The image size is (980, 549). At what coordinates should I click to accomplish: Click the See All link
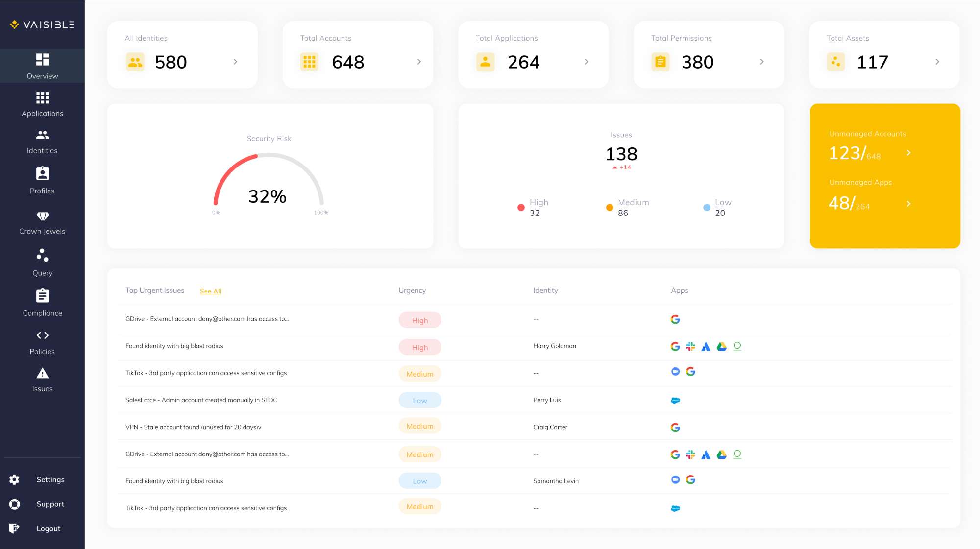(x=211, y=291)
